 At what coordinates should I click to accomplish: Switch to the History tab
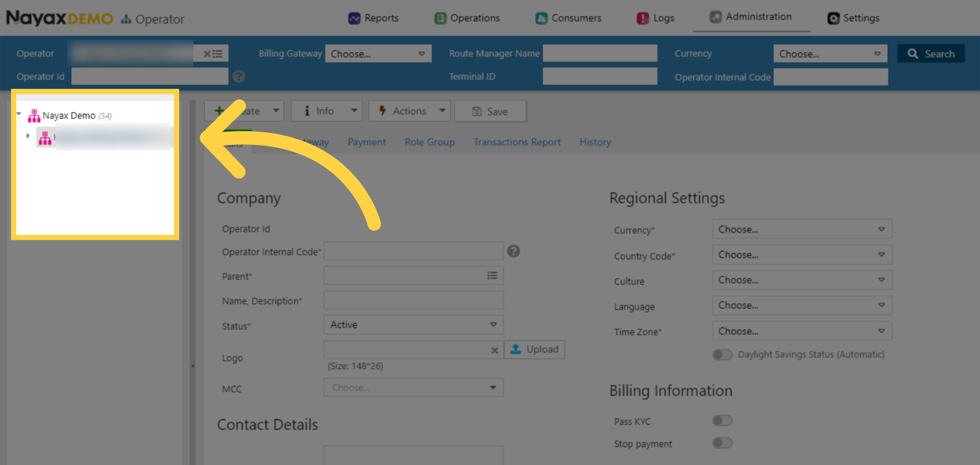click(x=595, y=142)
